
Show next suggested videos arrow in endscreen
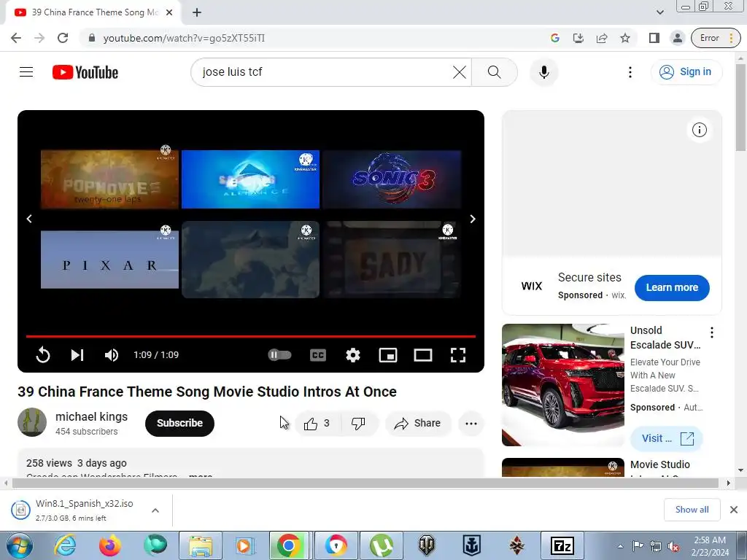473,219
